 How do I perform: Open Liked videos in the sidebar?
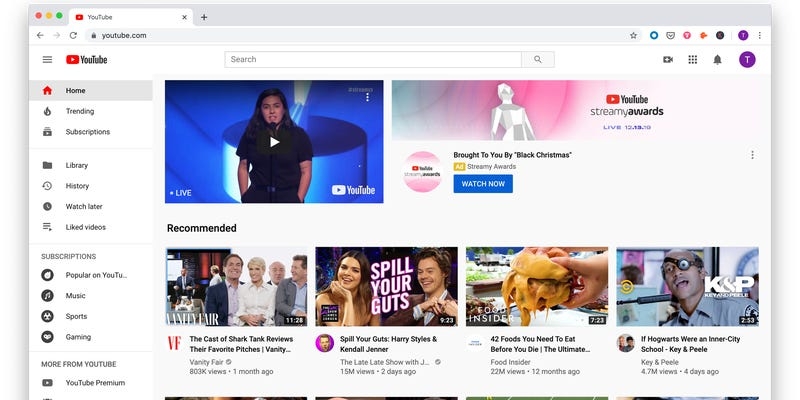[91, 227]
